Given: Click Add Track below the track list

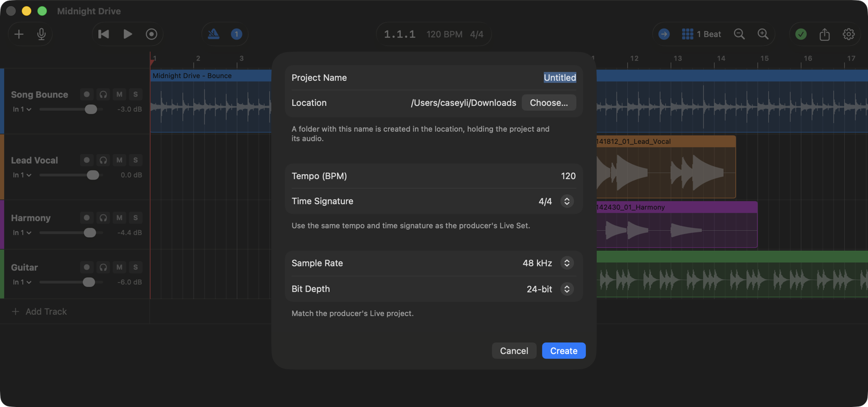Looking at the screenshot, I should point(39,311).
